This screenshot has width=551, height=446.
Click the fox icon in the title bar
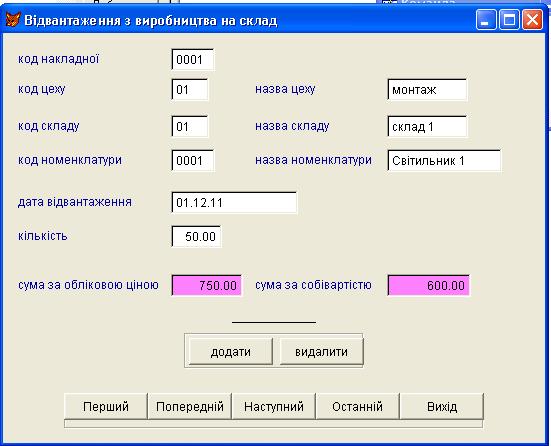(x=13, y=20)
